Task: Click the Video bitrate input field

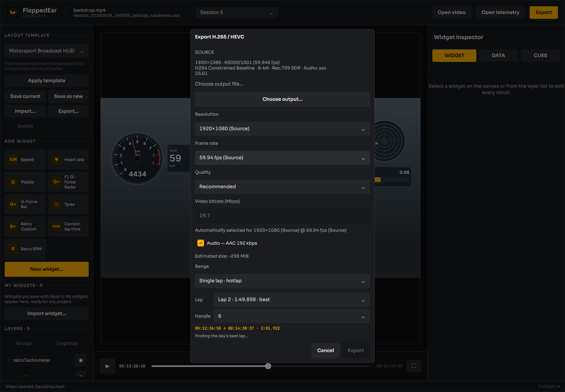Action: coord(282,216)
